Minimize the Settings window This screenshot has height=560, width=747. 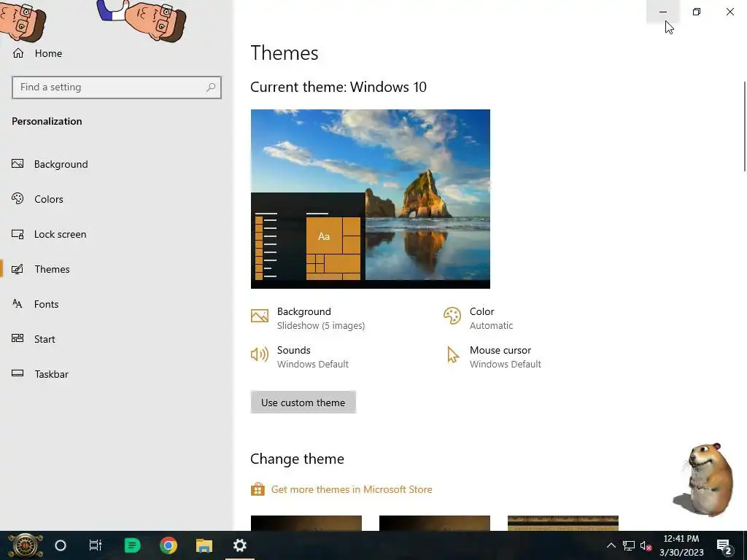[x=662, y=12]
